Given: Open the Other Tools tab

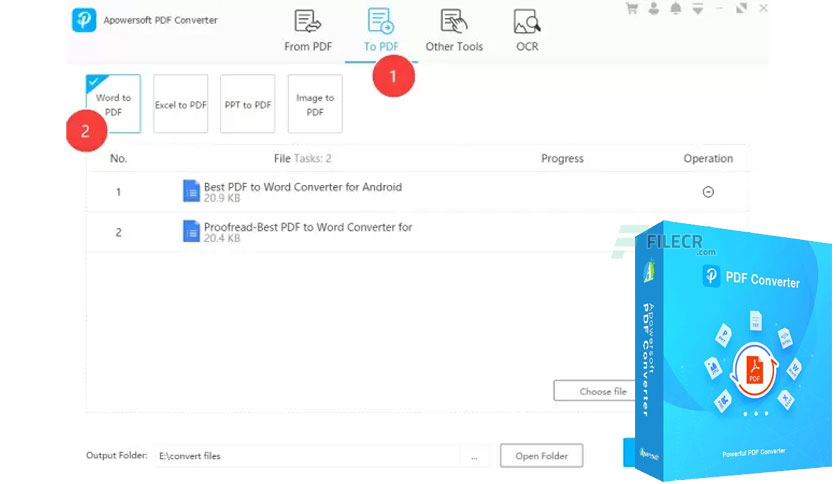Looking at the screenshot, I should click(x=454, y=31).
